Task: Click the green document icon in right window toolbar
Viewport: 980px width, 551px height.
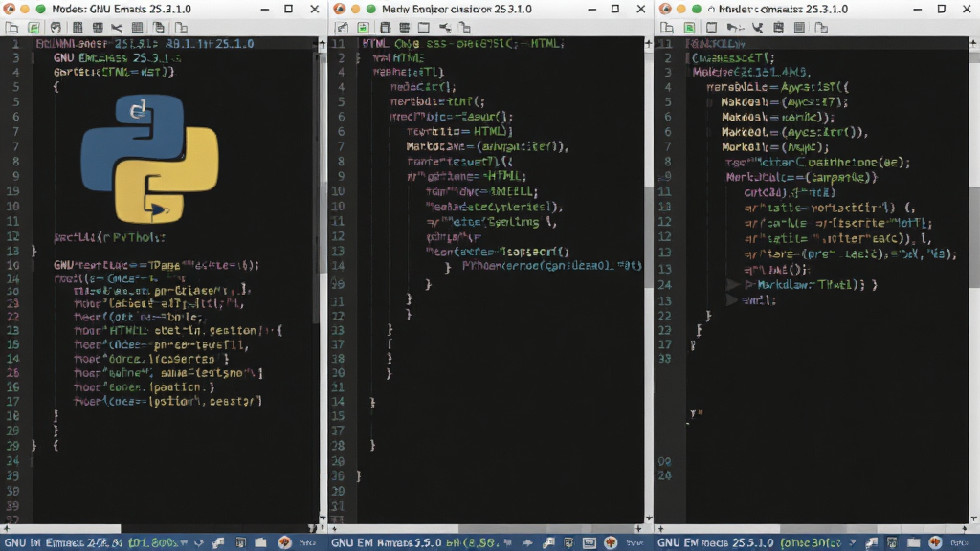Action: 689,28
